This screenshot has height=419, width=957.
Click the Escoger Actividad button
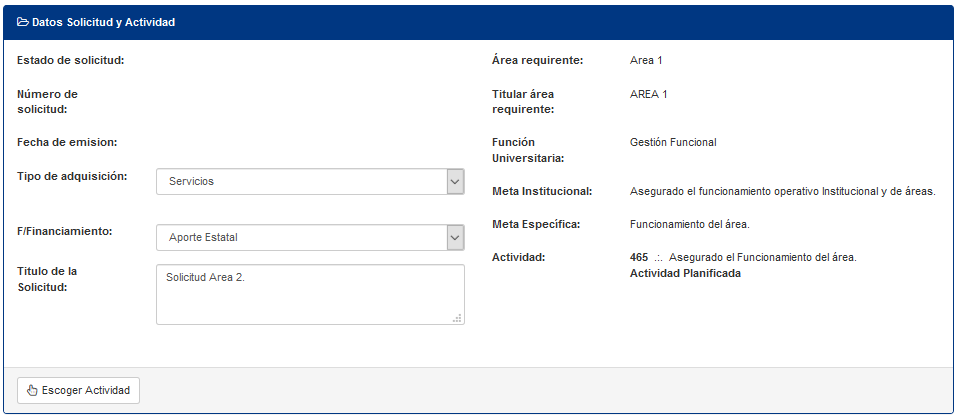[78, 390]
